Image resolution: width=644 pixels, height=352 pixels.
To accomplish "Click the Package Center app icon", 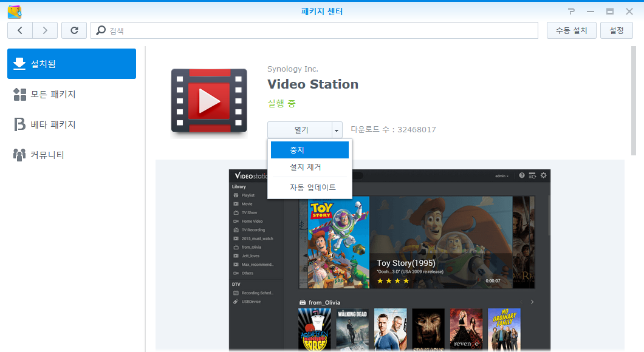I will click(15, 12).
